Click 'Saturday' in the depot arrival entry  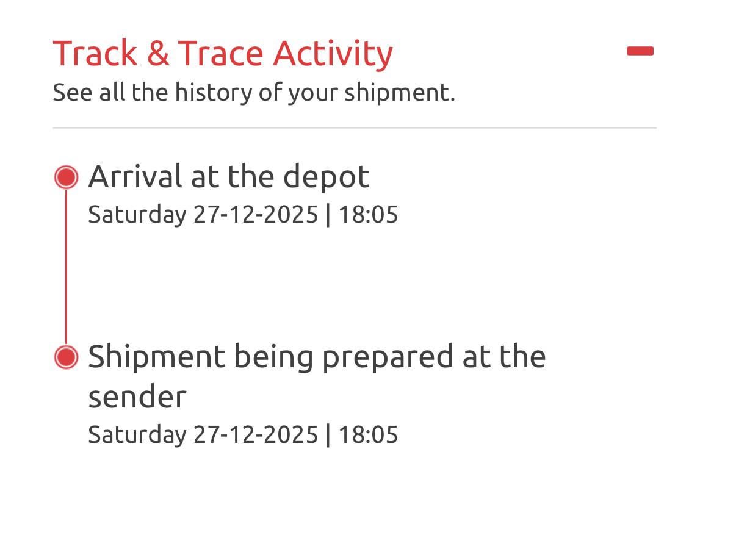(x=137, y=215)
